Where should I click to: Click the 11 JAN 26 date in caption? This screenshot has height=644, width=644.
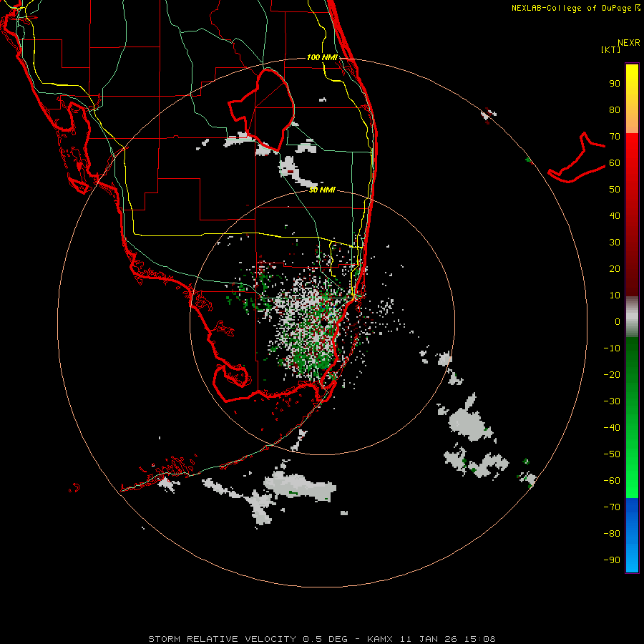tap(429, 639)
